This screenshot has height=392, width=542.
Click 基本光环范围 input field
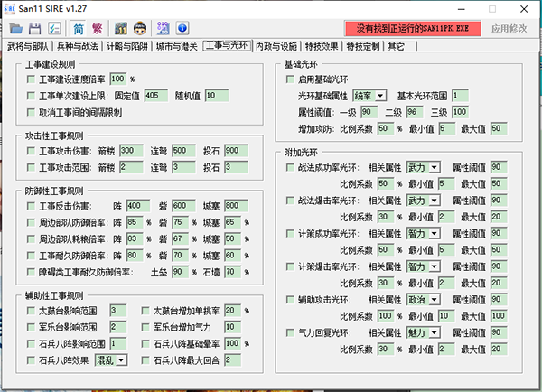click(x=461, y=96)
